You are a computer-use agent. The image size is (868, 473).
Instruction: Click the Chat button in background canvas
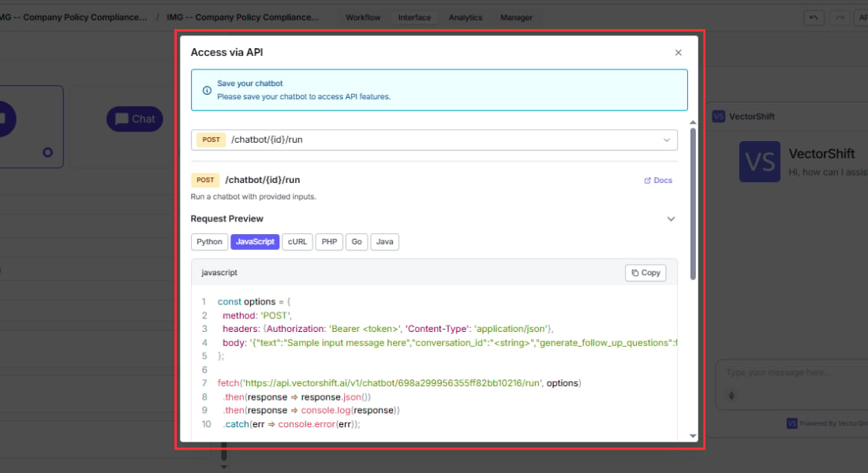(134, 119)
